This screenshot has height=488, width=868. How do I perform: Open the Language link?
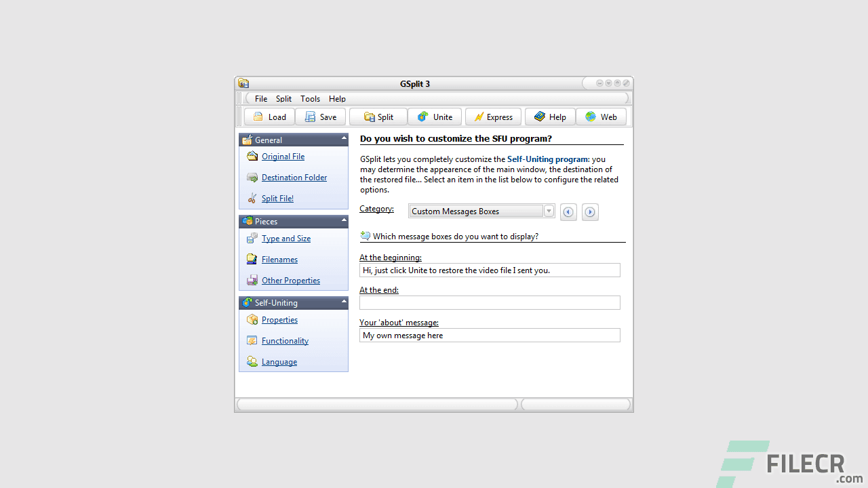pyautogui.click(x=279, y=362)
